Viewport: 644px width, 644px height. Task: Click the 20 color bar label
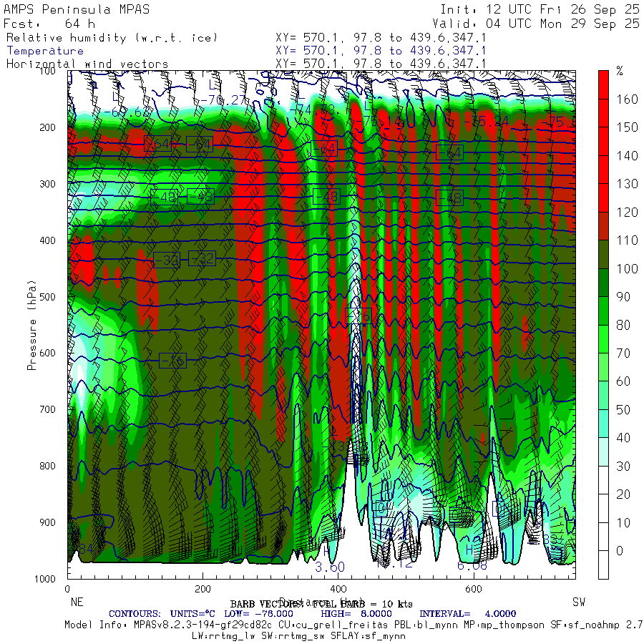623,494
